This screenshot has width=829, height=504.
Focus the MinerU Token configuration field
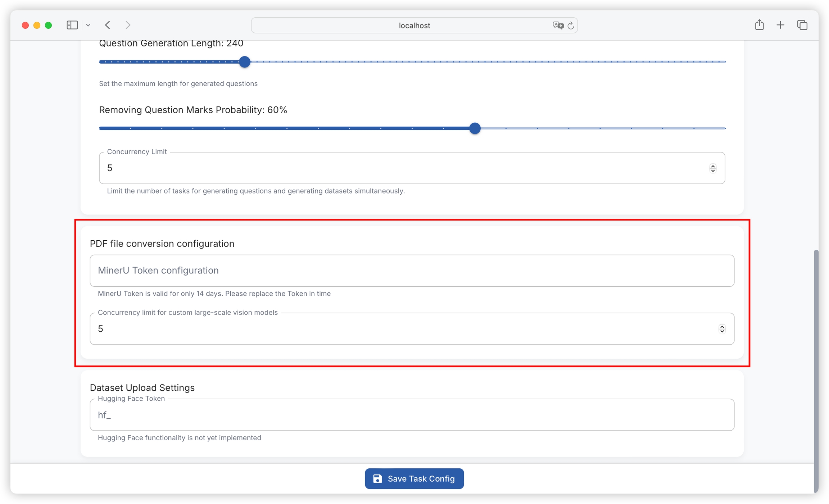(x=412, y=271)
